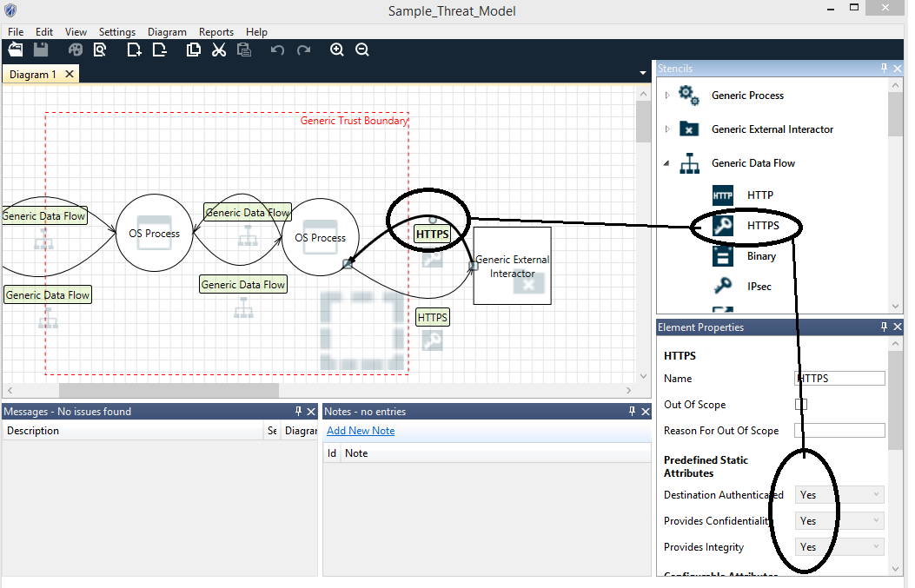
Task: Click the Reason For Out Of Scope field
Action: pyautogui.click(x=840, y=431)
